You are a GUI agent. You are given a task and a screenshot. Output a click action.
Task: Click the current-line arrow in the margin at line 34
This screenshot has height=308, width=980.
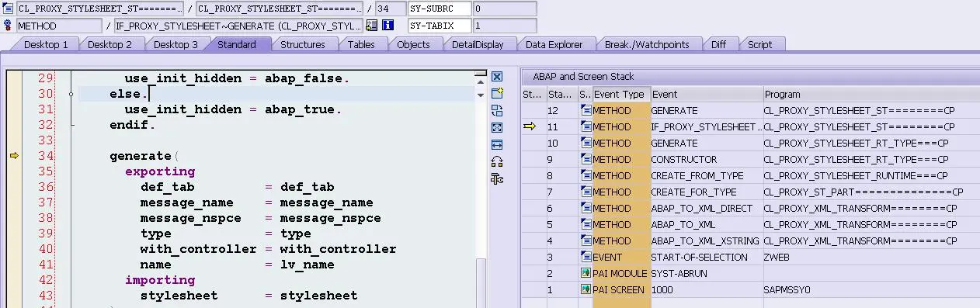(x=13, y=156)
